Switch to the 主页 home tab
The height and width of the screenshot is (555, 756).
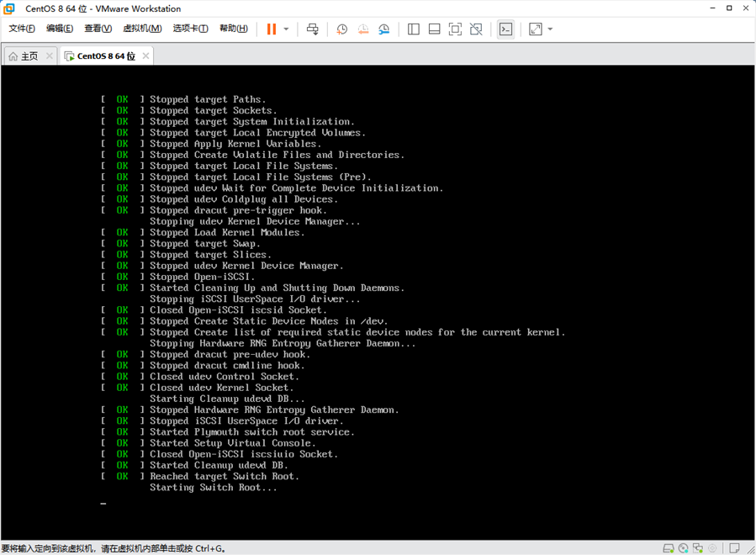click(x=29, y=56)
